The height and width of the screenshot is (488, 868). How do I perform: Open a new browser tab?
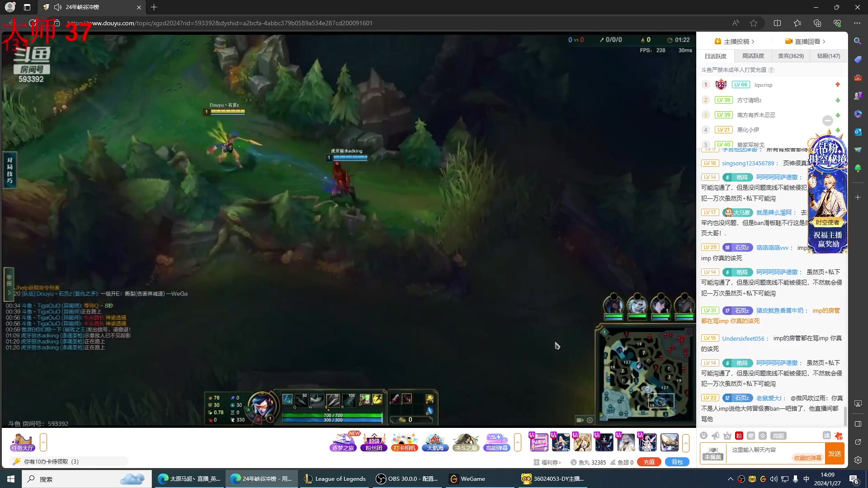click(x=154, y=7)
